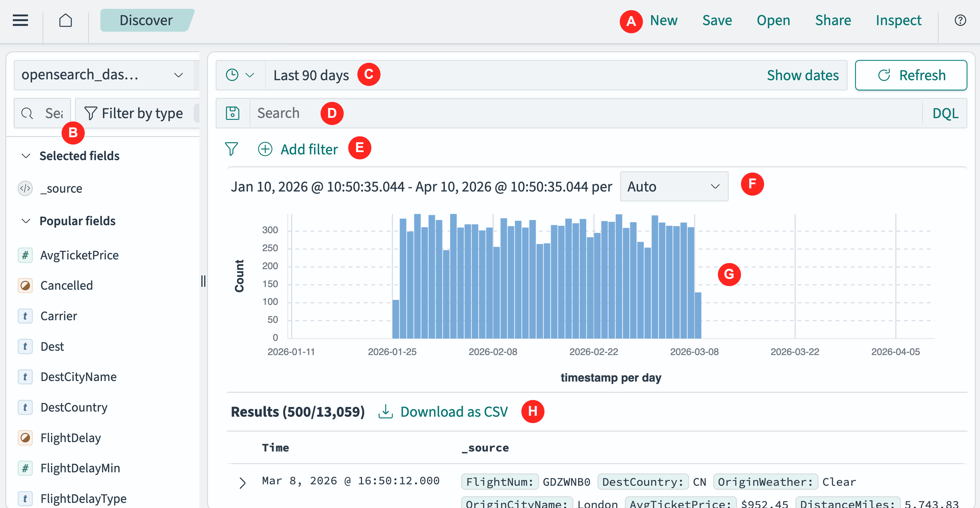Click the AvgTicketPrice number field icon
The height and width of the screenshot is (508, 980).
coord(25,255)
